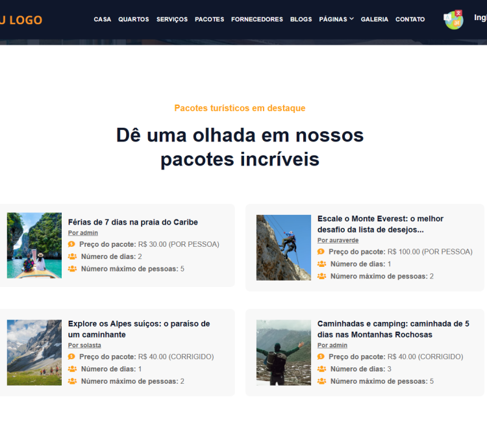Click 'R$ 100.00 (POR PESSOA)' price text
The width and height of the screenshot is (487, 448).
click(430, 252)
